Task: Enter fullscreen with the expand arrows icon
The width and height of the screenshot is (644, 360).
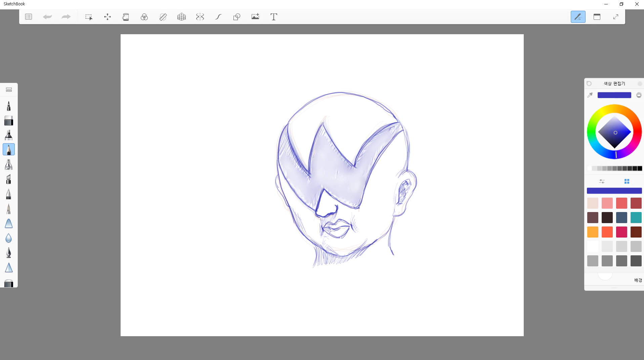Action: click(x=616, y=17)
